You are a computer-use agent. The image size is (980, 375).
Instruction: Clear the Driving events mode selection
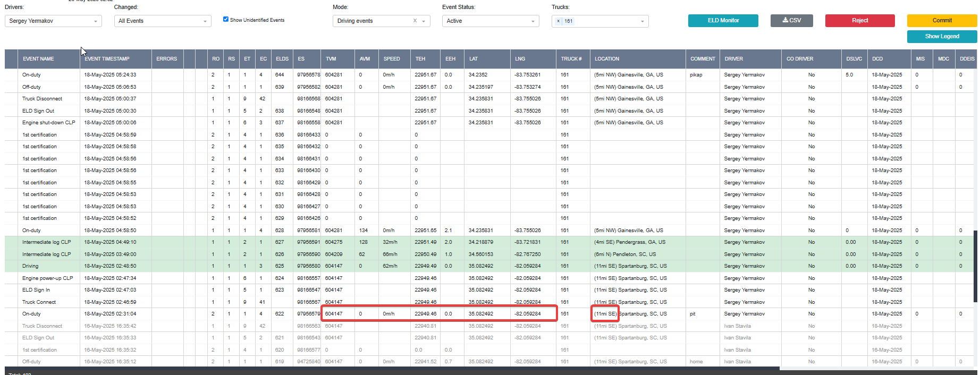pos(415,21)
